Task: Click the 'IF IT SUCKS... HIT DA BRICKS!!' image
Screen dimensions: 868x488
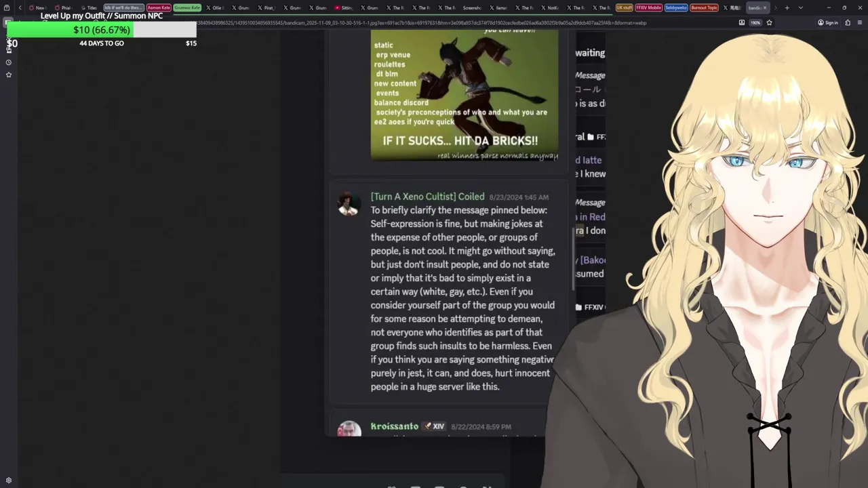Action: coord(465,95)
